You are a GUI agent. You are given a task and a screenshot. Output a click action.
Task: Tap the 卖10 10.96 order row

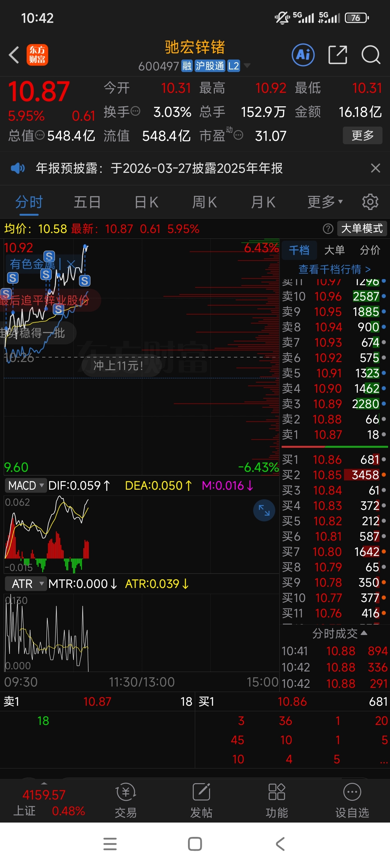[334, 296]
